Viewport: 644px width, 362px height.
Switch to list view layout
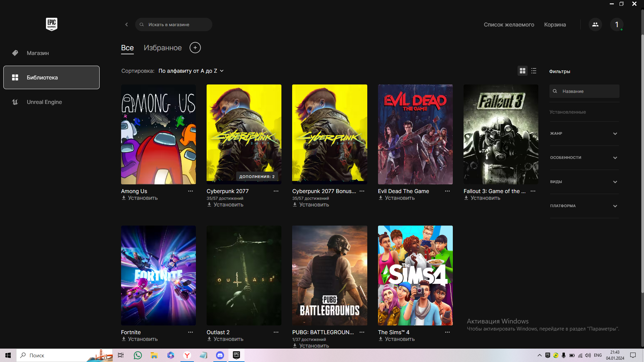point(534,71)
